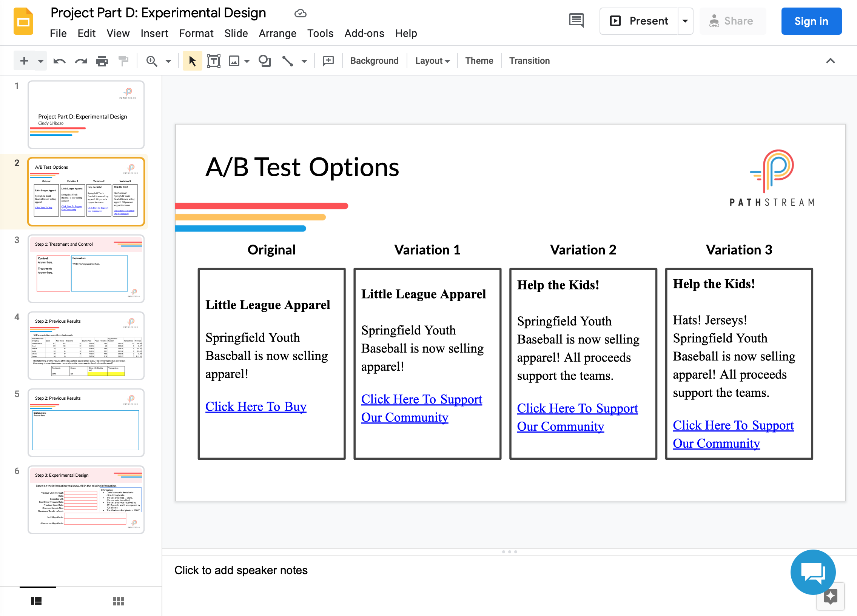The width and height of the screenshot is (857, 616).
Task: Print the presentation
Action: point(102,61)
